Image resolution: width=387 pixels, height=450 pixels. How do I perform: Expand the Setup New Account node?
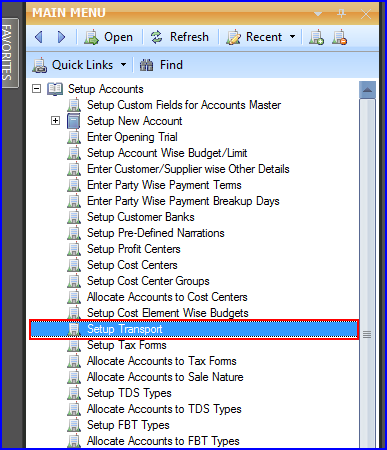55,120
